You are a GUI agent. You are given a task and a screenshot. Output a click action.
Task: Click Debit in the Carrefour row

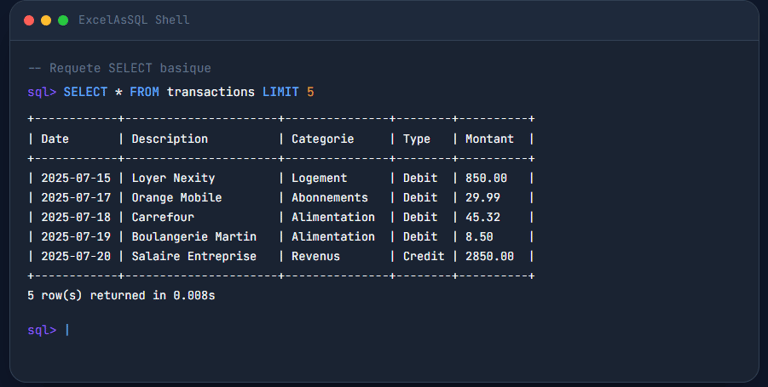420,218
